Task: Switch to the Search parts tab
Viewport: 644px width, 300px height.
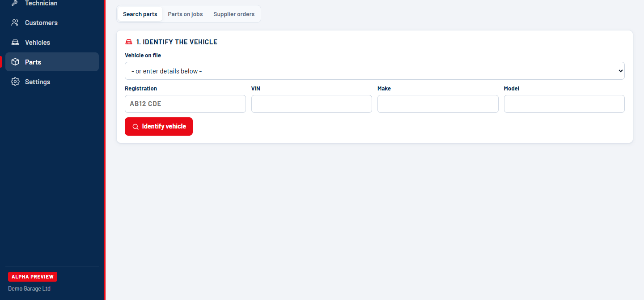Action: pyautogui.click(x=140, y=14)
